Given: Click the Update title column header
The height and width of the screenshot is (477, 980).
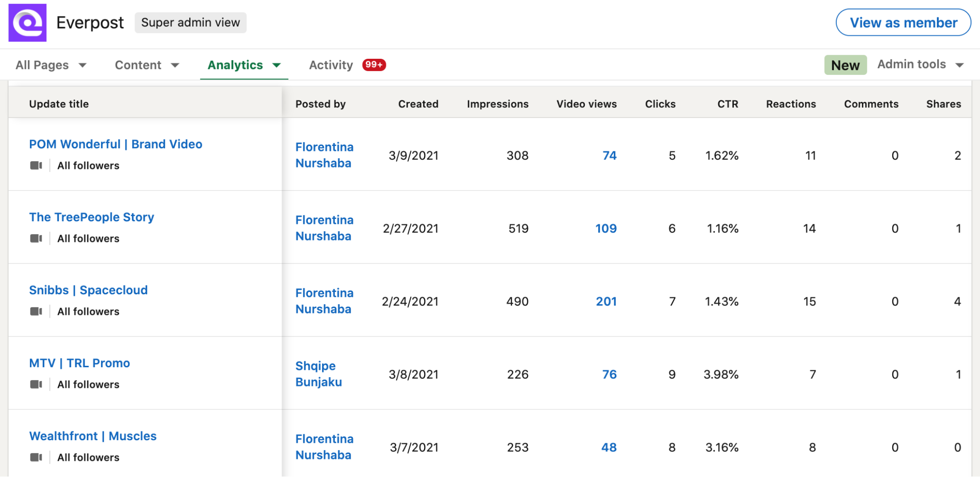Looking at the screenshot, I should click(59, 104).
